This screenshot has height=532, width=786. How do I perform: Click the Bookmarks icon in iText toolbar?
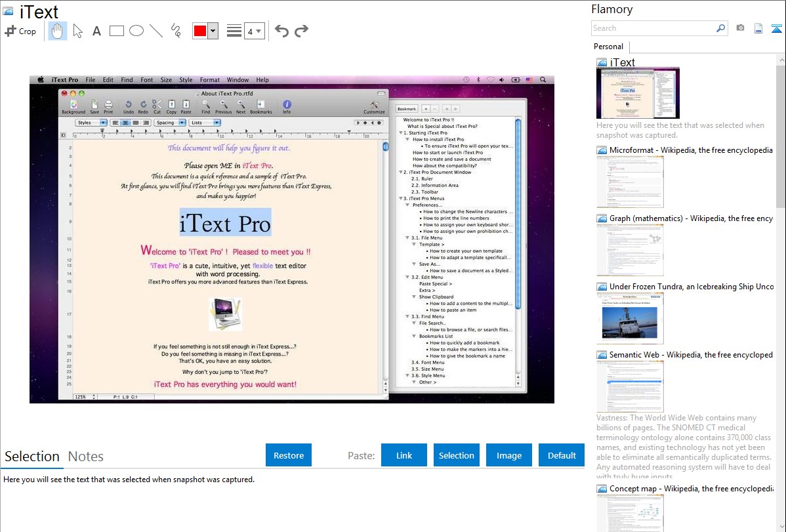(x=260, y=107)
